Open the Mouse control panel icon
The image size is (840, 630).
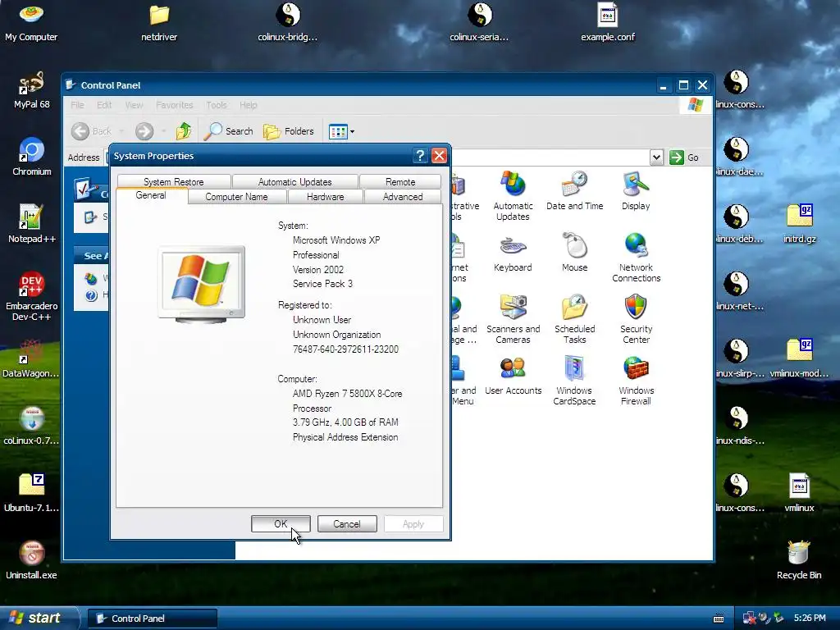tap(574, 253)
